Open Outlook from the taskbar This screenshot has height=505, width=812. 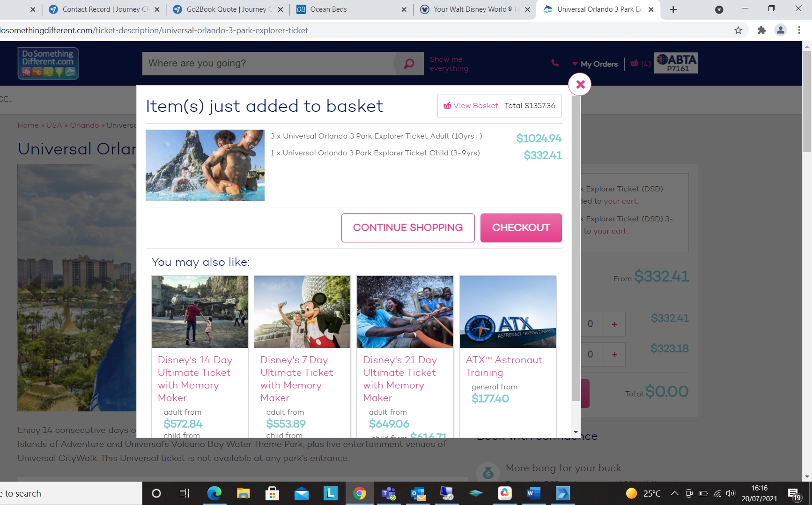[417, 493]
